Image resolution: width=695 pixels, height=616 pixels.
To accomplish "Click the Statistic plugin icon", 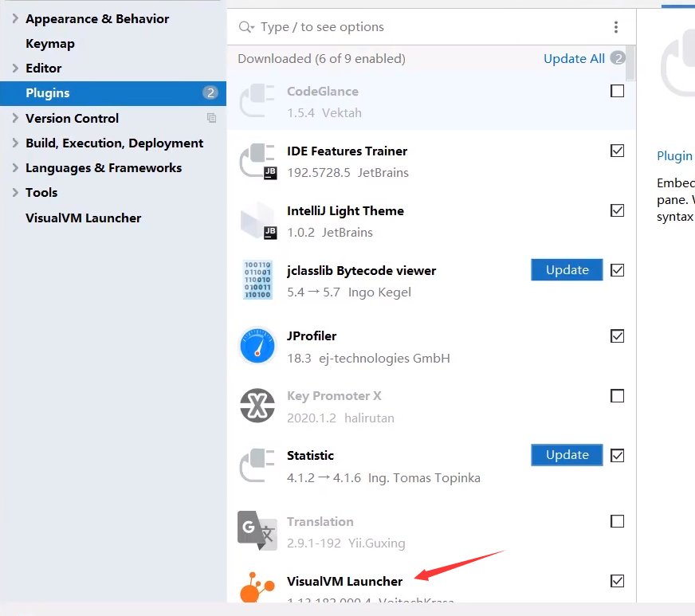I will 257,465.
